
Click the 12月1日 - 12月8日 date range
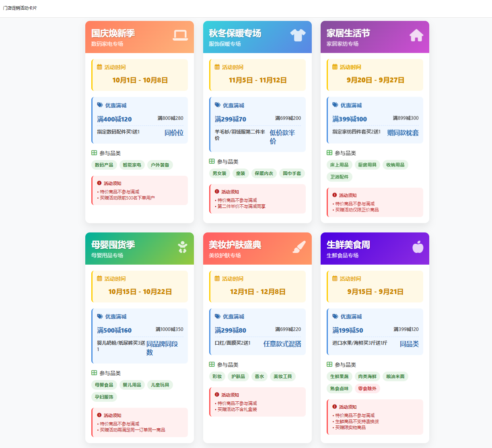coord(257,292)
